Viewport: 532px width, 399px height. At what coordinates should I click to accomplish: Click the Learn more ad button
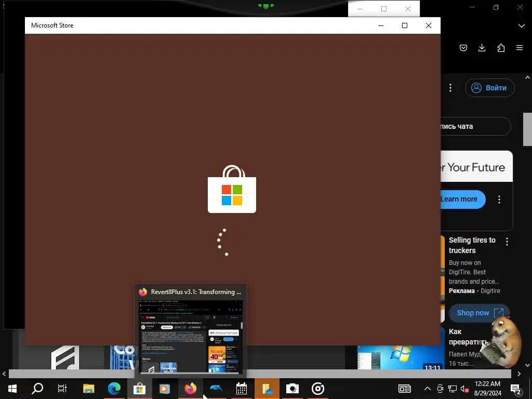click(462, 199)
